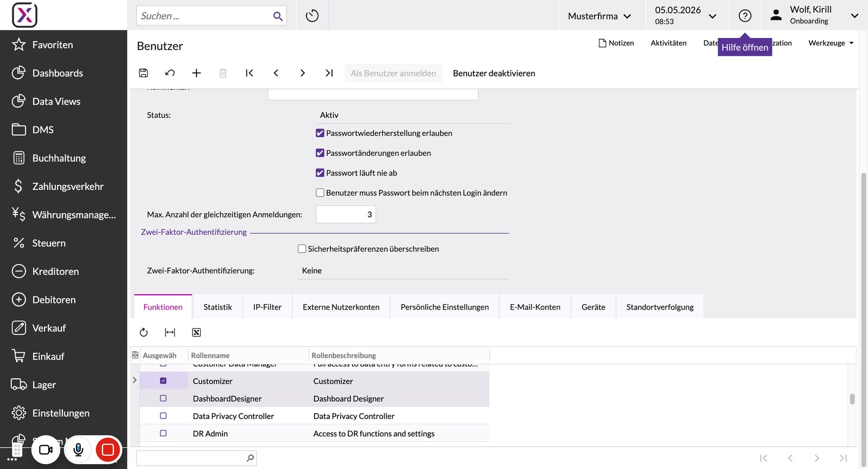Check the DashboardDesigner role checkbox
Screen dimensions: 868x469
click(x=163, y=398)
